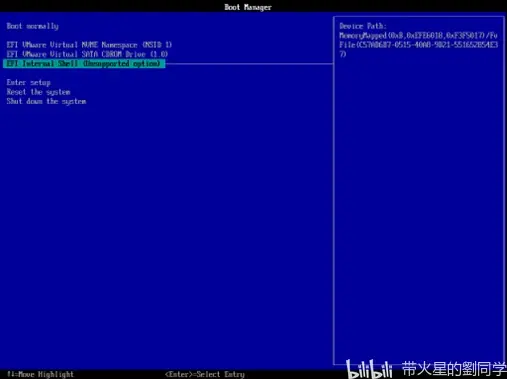
Task: Choose EFI VMware Virtual NVME Namespace entry
Action: point(89,45)
